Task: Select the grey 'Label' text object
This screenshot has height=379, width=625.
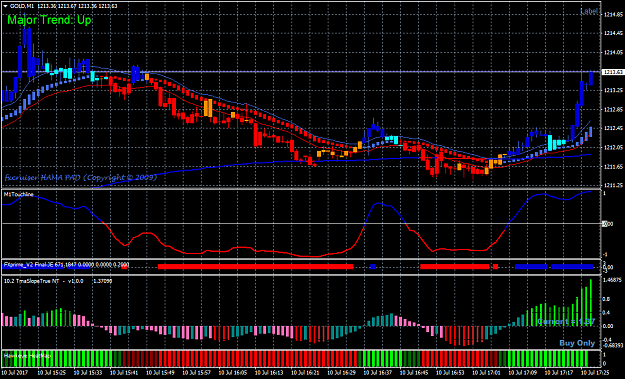Action: 590,12
